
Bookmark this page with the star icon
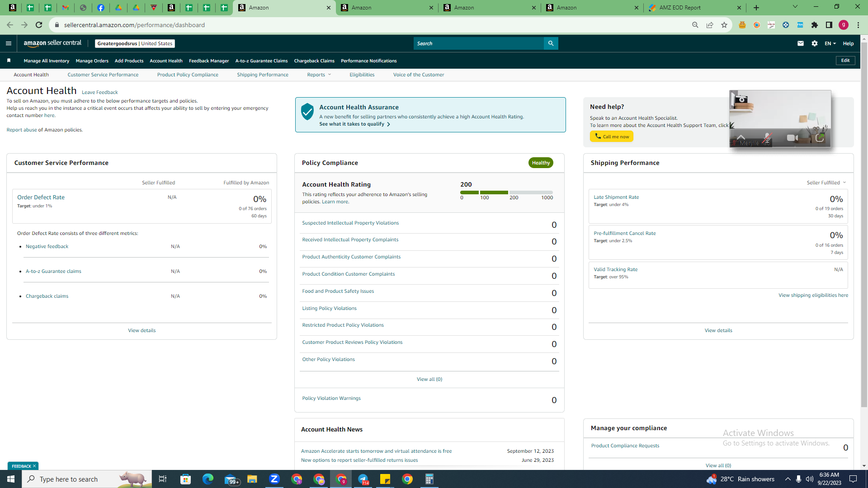click(724, 25)
